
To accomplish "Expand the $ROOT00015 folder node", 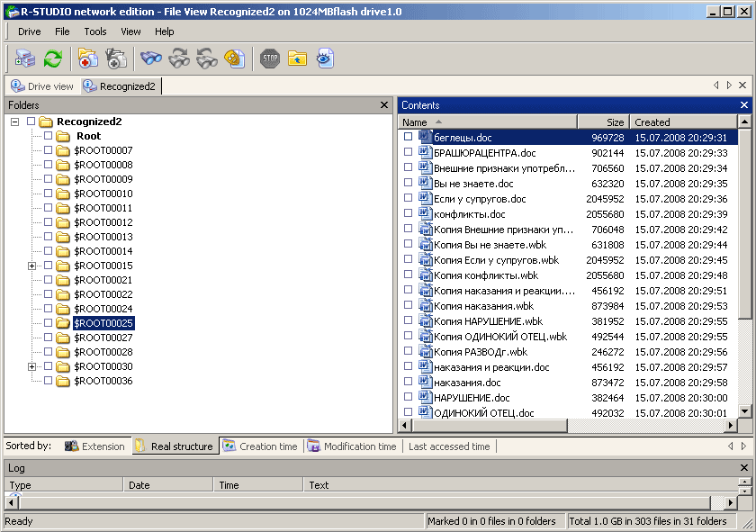I will (31, 266).
